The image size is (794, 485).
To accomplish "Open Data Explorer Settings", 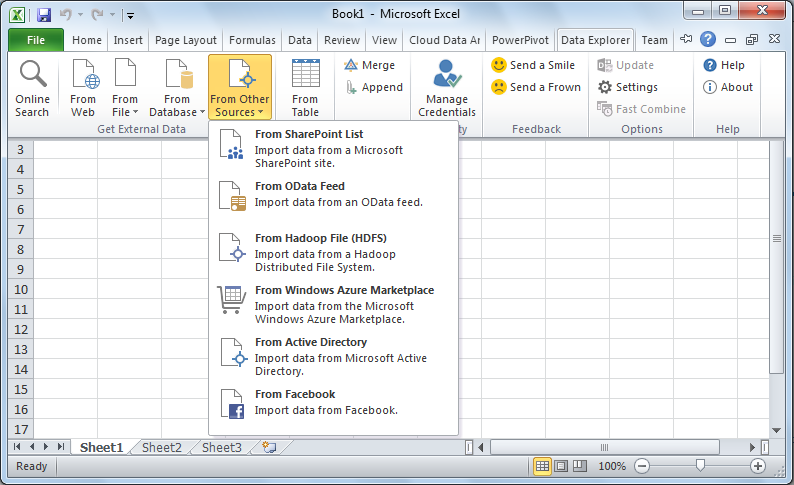I will tap(627, 87).
